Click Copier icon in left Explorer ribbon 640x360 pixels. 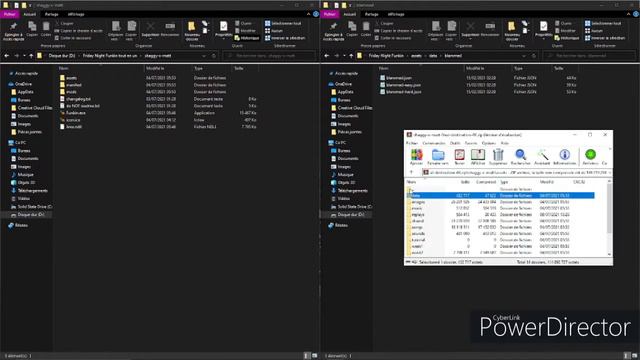32,29
